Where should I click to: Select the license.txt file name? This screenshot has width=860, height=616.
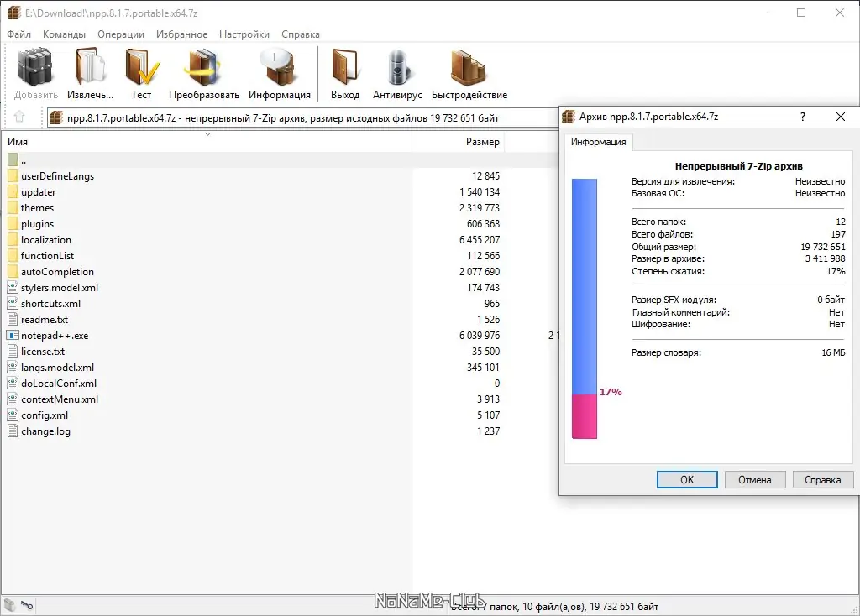pos(43,352)
